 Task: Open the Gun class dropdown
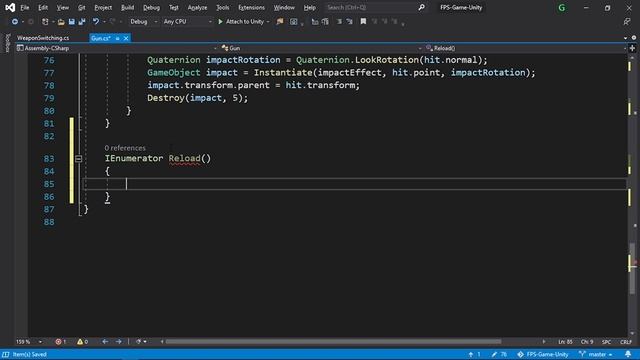point(321,48)
